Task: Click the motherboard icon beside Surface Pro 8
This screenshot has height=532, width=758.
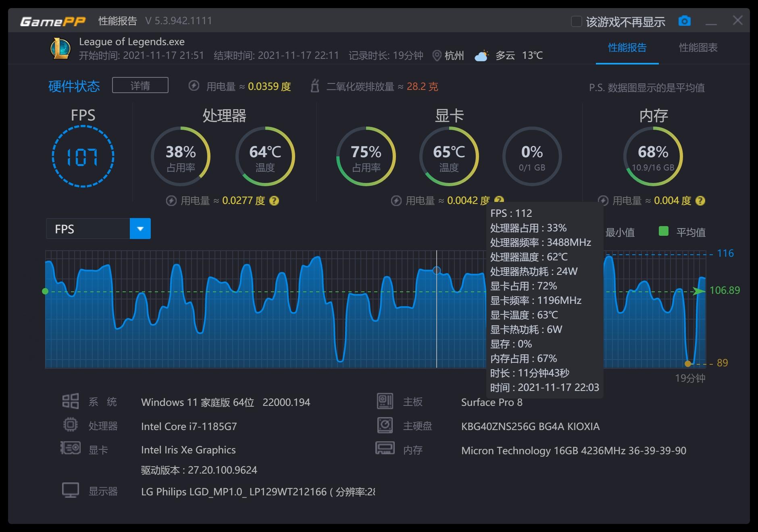Action: click(x=386, y=401)
